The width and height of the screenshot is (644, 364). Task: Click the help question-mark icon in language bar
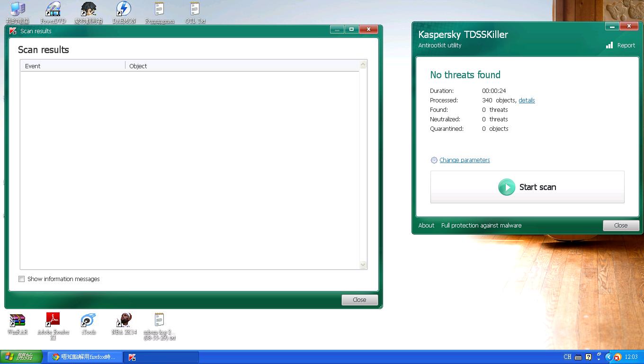coord(589,357)
